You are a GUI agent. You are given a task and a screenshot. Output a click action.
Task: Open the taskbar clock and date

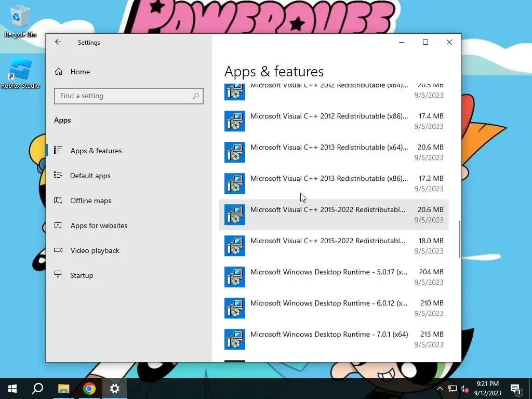(x=487, y=389)
